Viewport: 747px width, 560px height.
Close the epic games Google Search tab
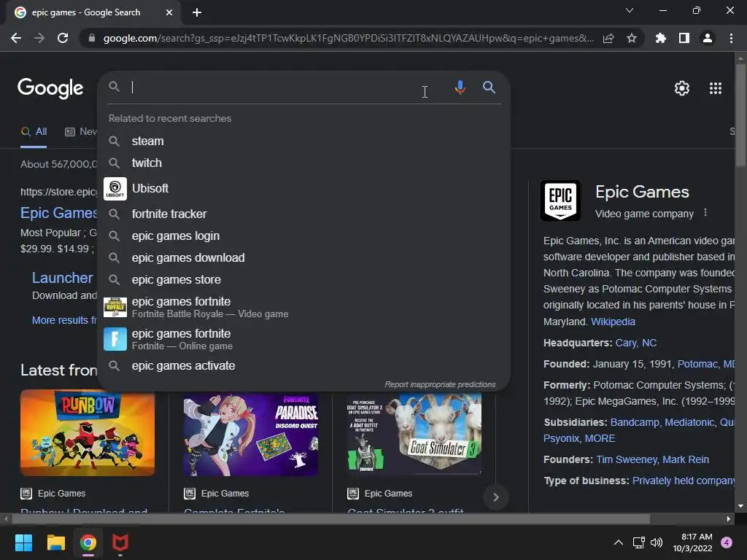169,12
